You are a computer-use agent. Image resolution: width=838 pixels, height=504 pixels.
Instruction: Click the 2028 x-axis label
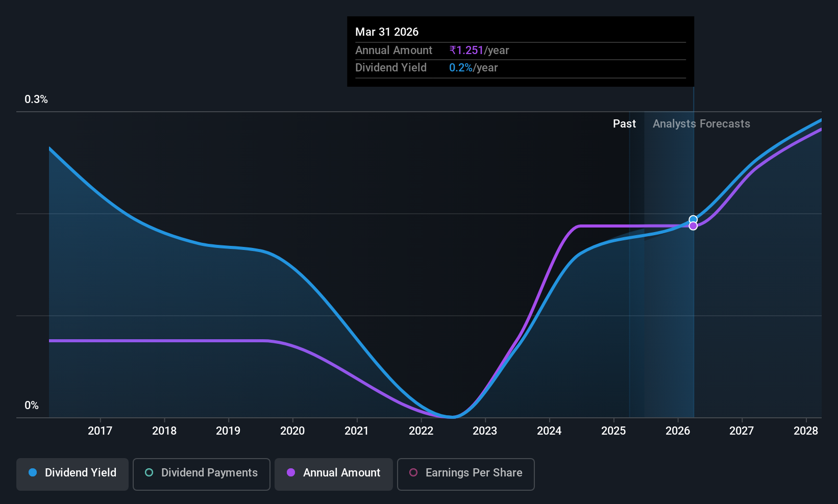click(806, 431)
